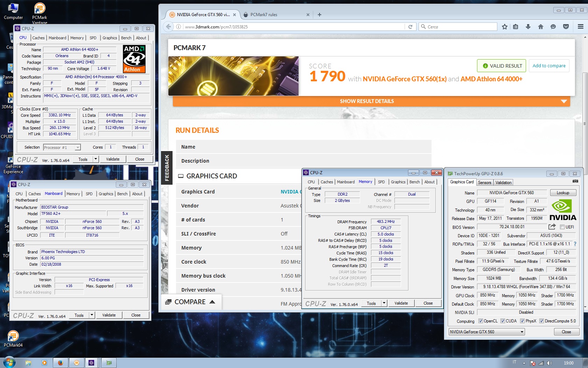
Task: Click GPU-Z BIOS save/share icon
Action: pos(552,227)
